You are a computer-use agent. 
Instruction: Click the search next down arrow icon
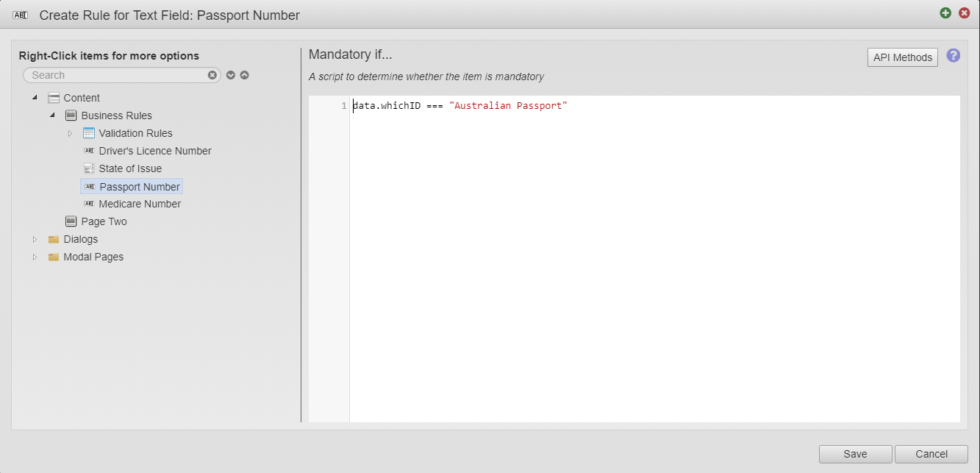(x=231, y=75)
